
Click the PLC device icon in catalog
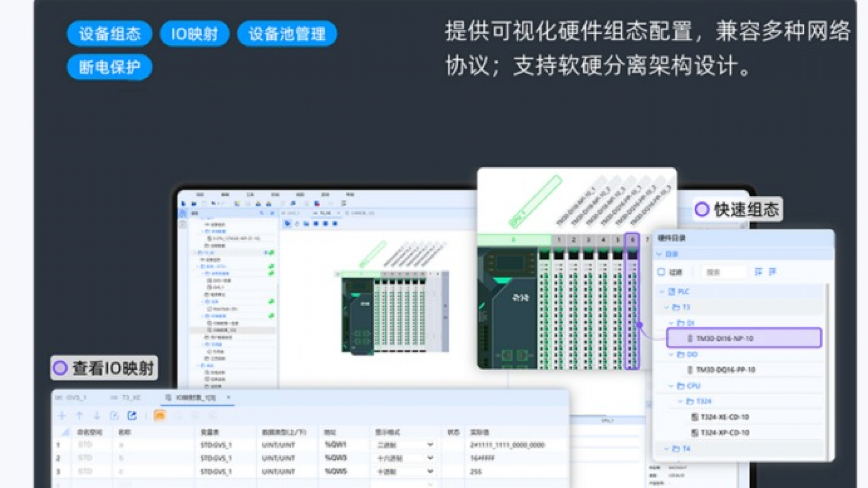coord(671,291)
